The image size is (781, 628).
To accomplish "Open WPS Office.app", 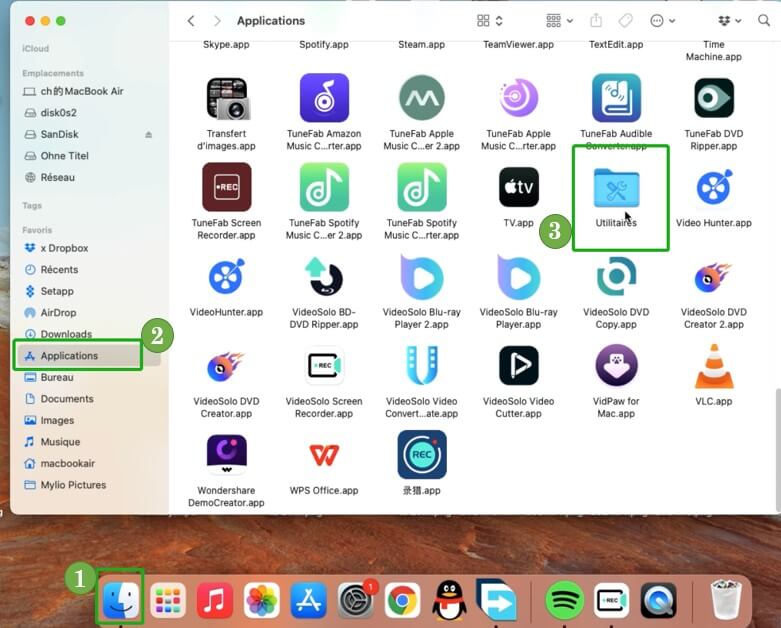I will pos(324,455).
